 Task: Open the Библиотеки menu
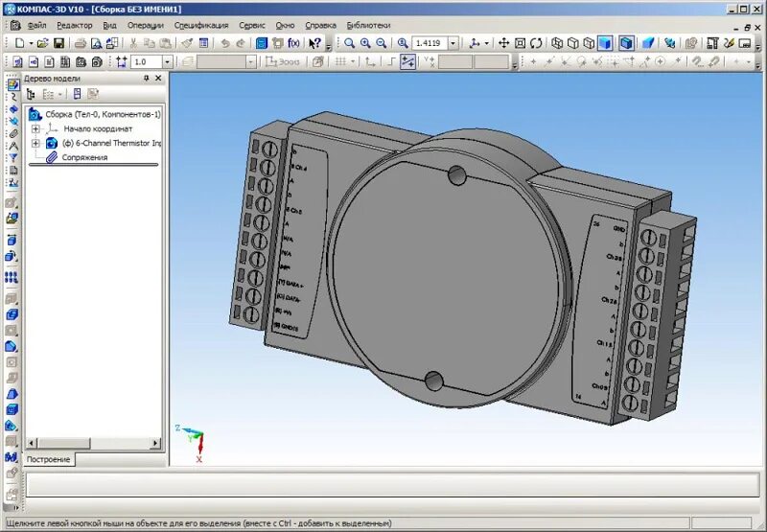(x=368, y=26)
